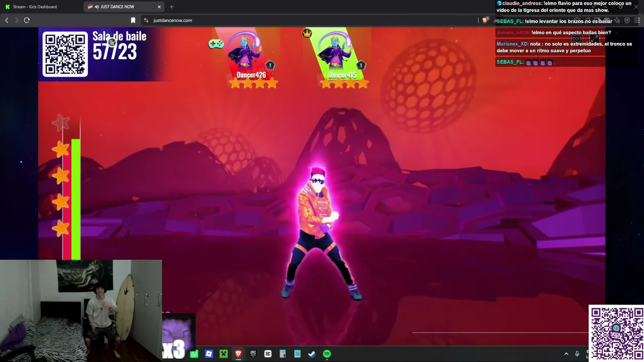Click the sparkle icon in the browser toolbar

[x=617, y=20]
